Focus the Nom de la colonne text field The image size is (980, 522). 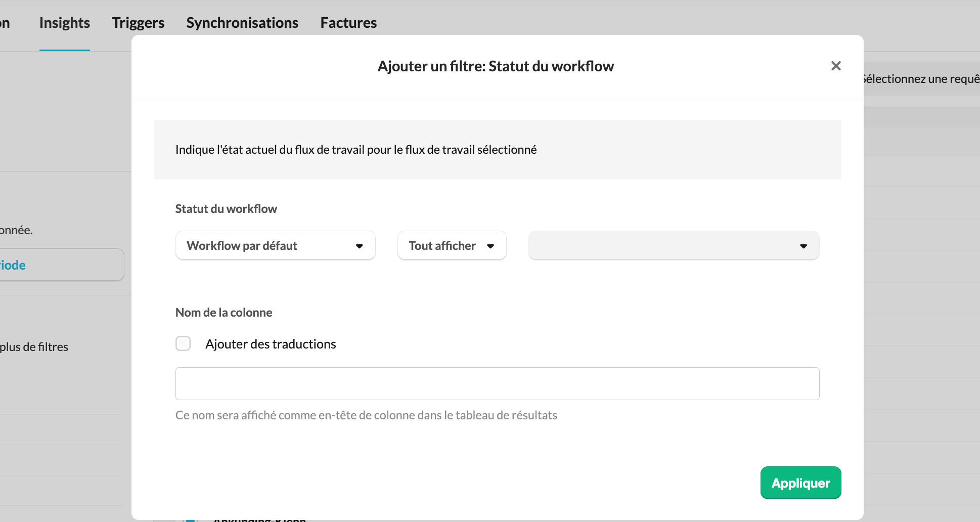[497, 383]
